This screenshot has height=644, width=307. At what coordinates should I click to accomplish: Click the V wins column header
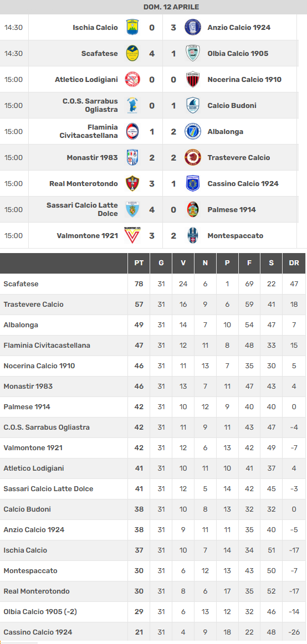click(183, 263)
